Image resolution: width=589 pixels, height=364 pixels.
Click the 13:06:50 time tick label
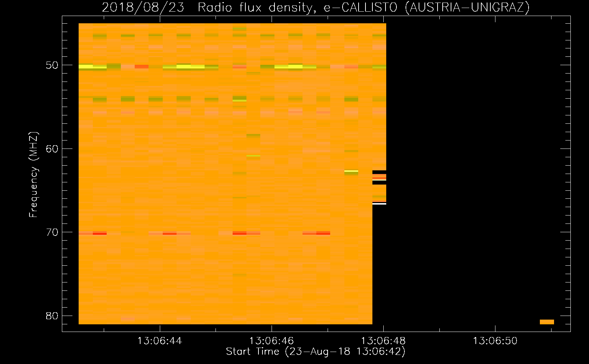point(495,341)
